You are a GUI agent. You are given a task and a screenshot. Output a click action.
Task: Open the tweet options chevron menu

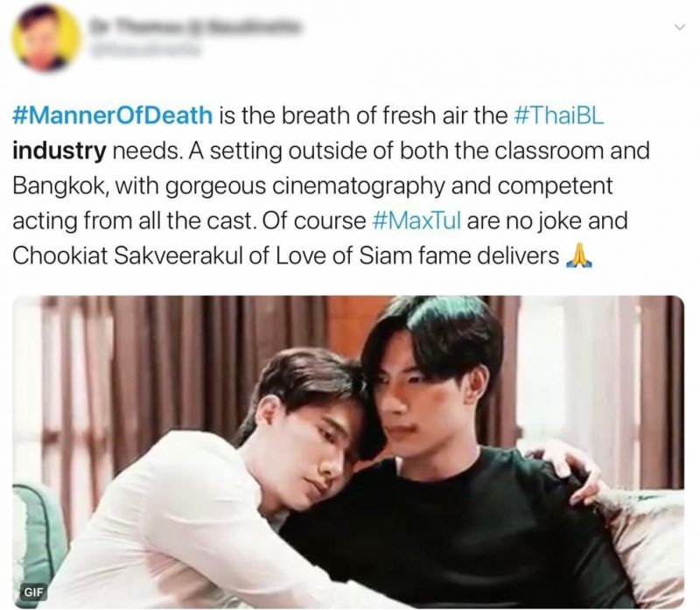(x=679, y=28)
